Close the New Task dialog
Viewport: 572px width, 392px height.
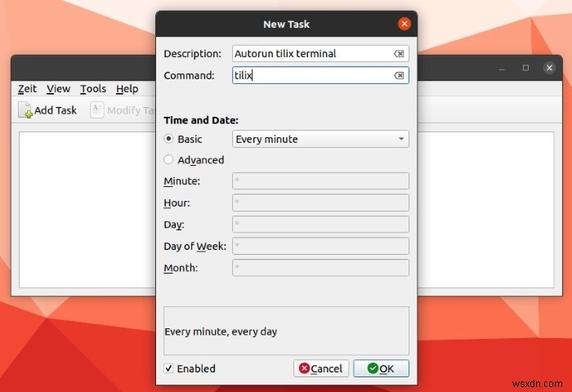point(404,24)
